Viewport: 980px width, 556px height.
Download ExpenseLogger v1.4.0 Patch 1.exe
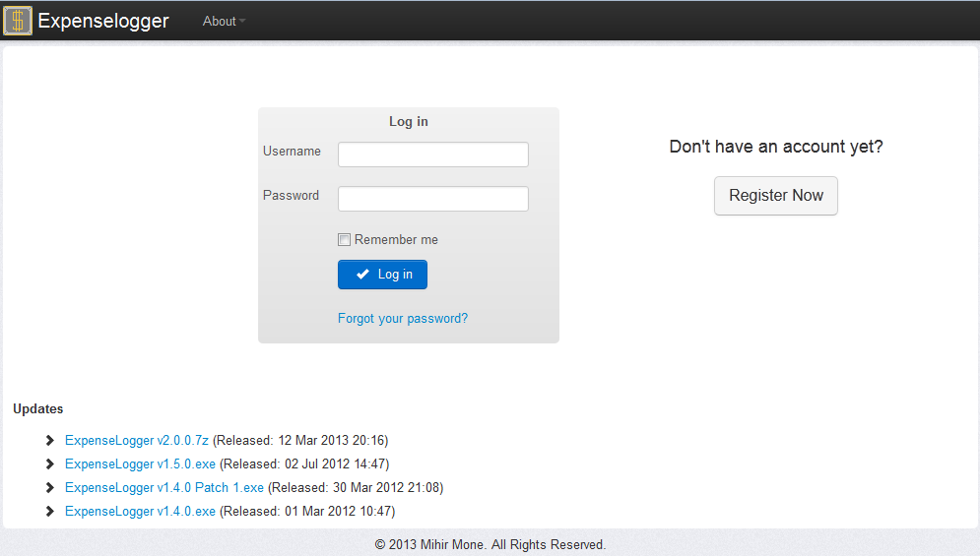(x=164, y=488)
